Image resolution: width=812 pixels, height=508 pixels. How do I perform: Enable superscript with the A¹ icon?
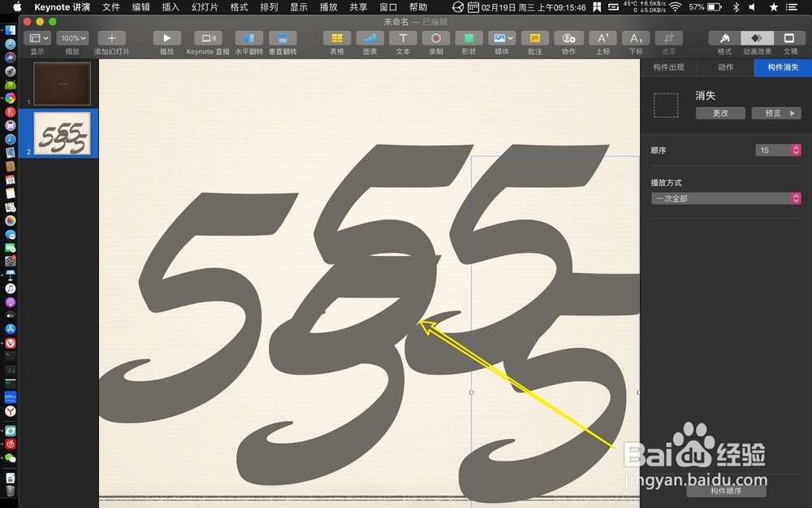coord(602,38)
